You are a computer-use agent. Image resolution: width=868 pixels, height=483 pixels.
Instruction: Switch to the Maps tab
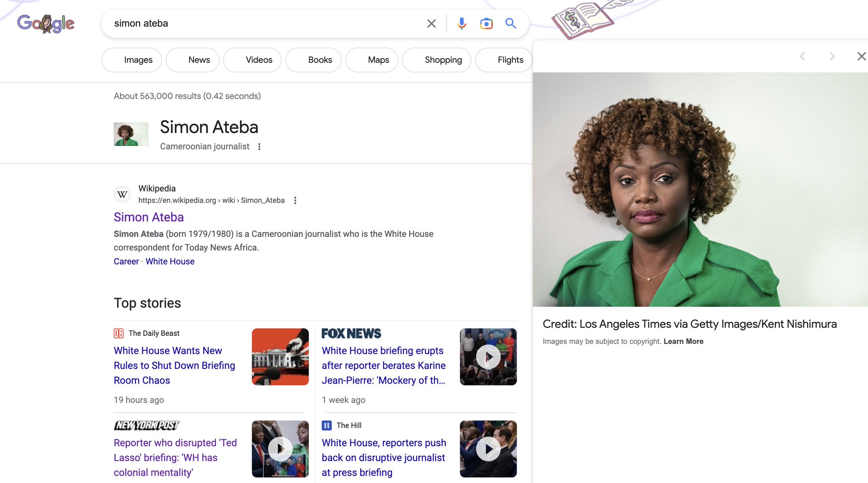point(372,60)
